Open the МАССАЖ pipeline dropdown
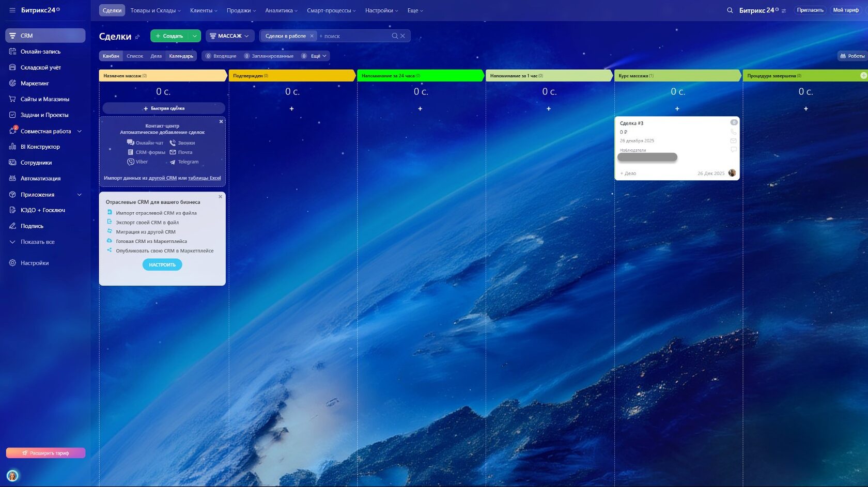The height and width of the screenshot is (487, 868). point(229,36)
